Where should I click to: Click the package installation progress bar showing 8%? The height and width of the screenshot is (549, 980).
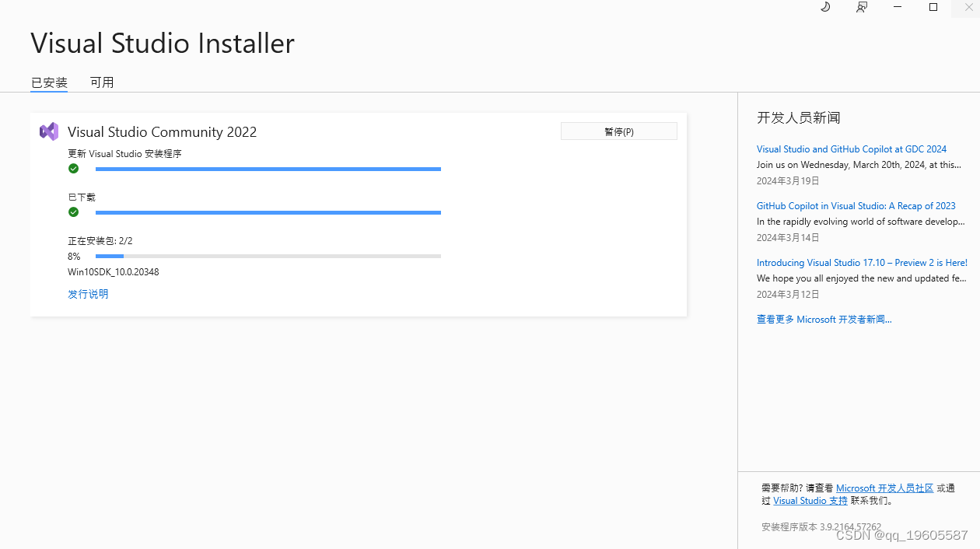tap(268, 256)
